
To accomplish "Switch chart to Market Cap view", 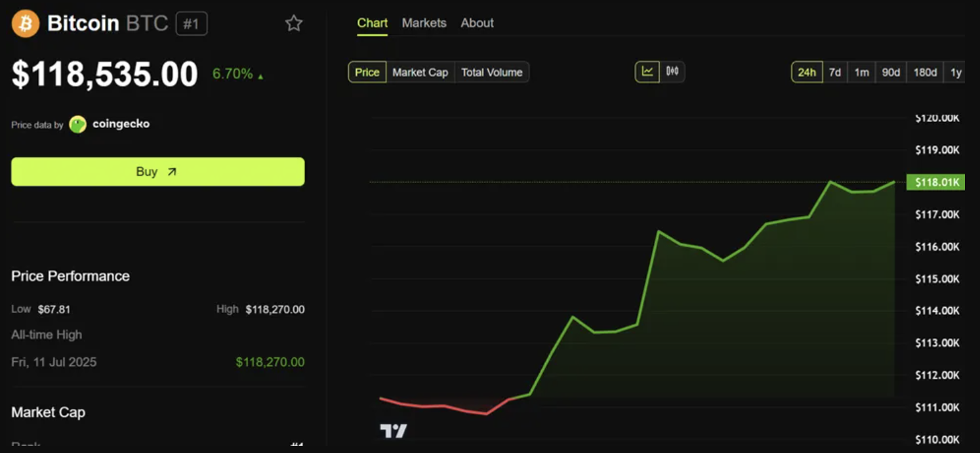I will point(420,72).
